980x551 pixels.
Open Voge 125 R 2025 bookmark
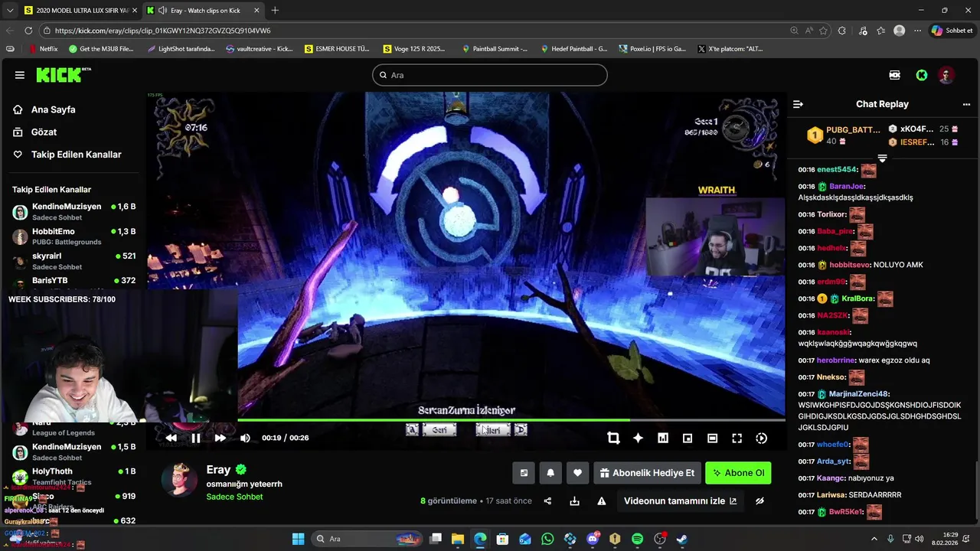(414, 49)
